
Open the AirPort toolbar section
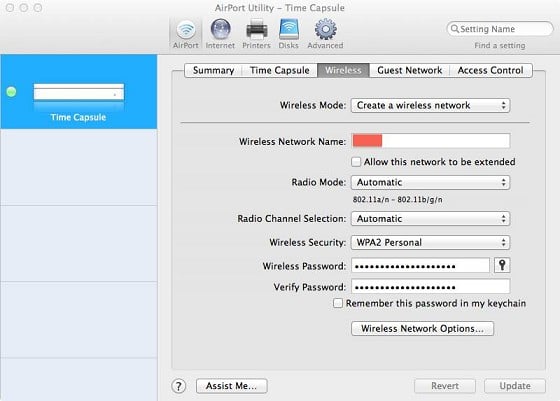pyautogui.click(x=186, y=34)
